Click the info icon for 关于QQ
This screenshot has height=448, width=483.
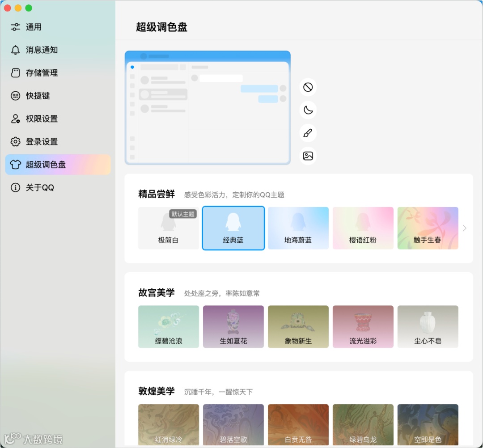tap(15, 187)
